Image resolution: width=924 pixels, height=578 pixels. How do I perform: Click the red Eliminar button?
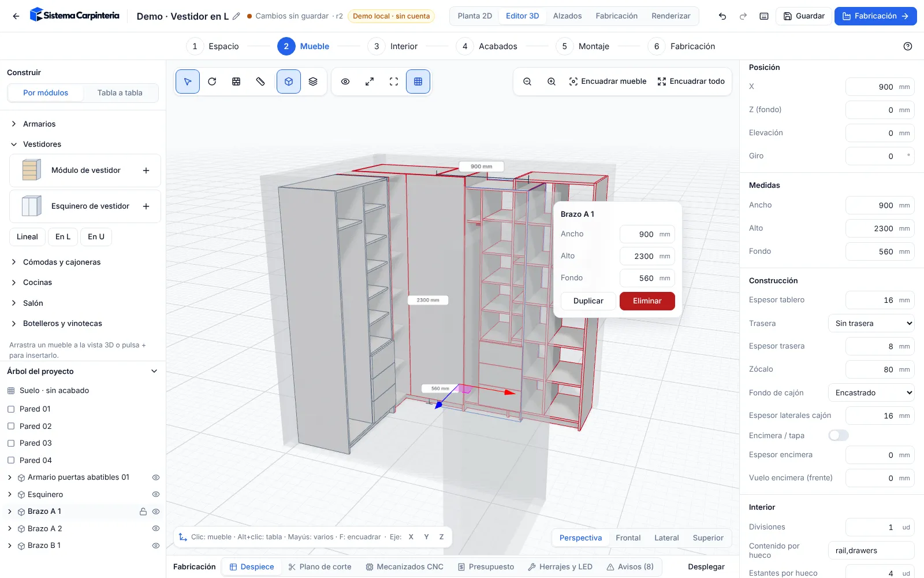[647, 301]
